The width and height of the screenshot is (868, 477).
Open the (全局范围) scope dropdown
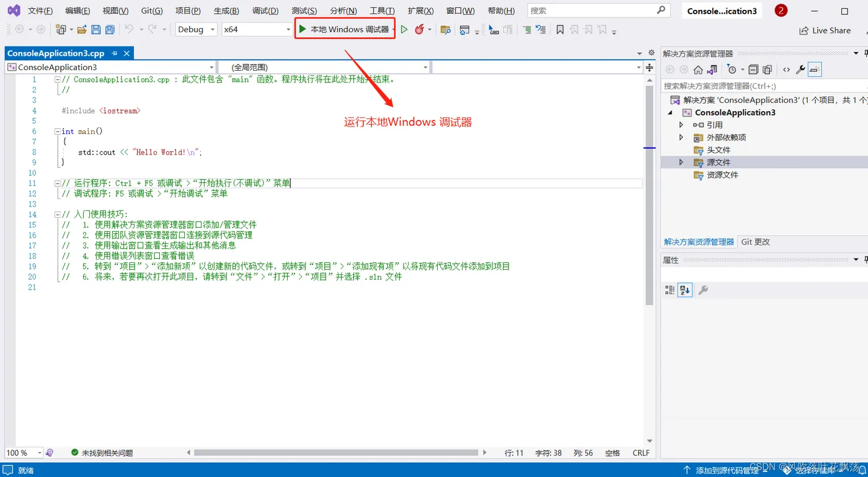click(324, 67)
